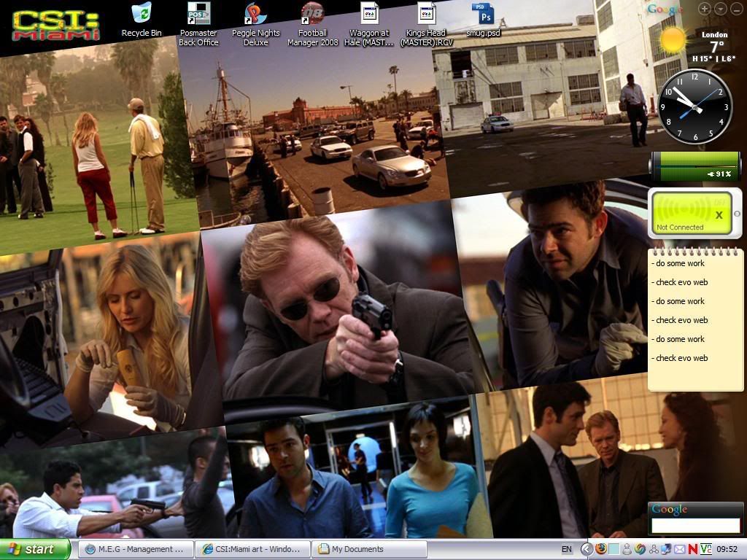Switch to CSI:Miami art taskbar window

click(252, 549)
